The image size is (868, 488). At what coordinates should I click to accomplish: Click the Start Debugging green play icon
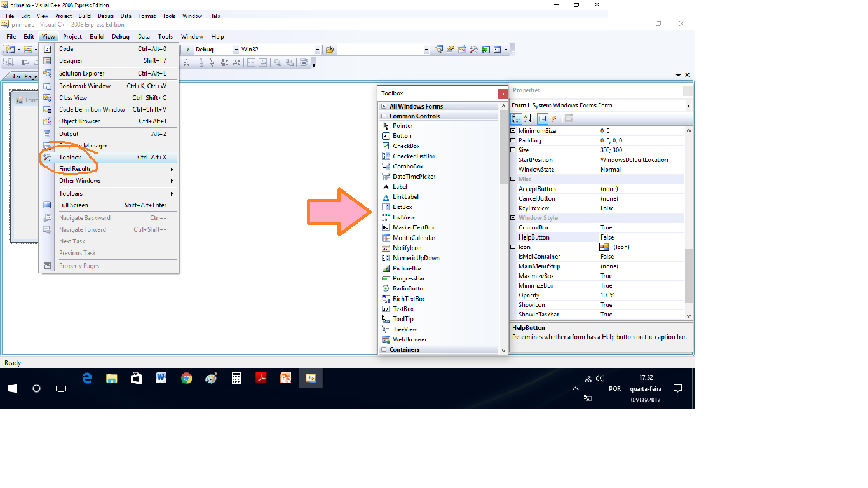click(188, 50)
